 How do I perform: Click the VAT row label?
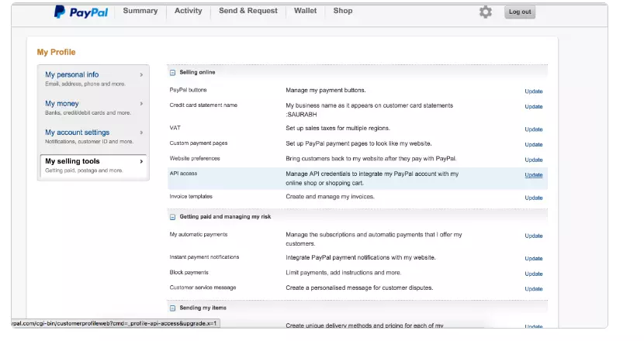click(x=175, y=128)
